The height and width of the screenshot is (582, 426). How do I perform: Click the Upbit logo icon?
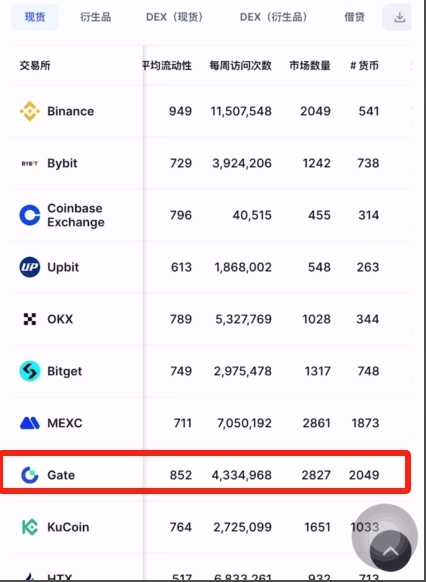pos(30,267)
